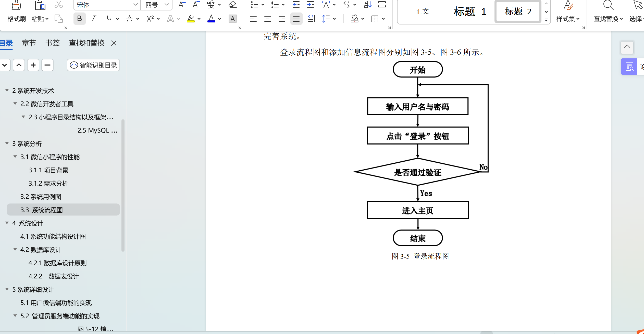The width and height of the screenshot is (644, 334).
Task: Toggle italic formatting
Action: click(x=94, y=19)
